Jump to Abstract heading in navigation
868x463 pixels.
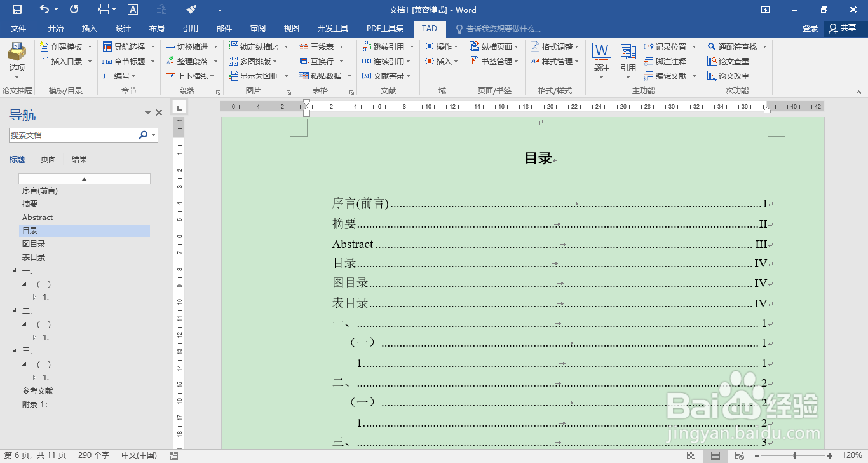tap(37, 218)
